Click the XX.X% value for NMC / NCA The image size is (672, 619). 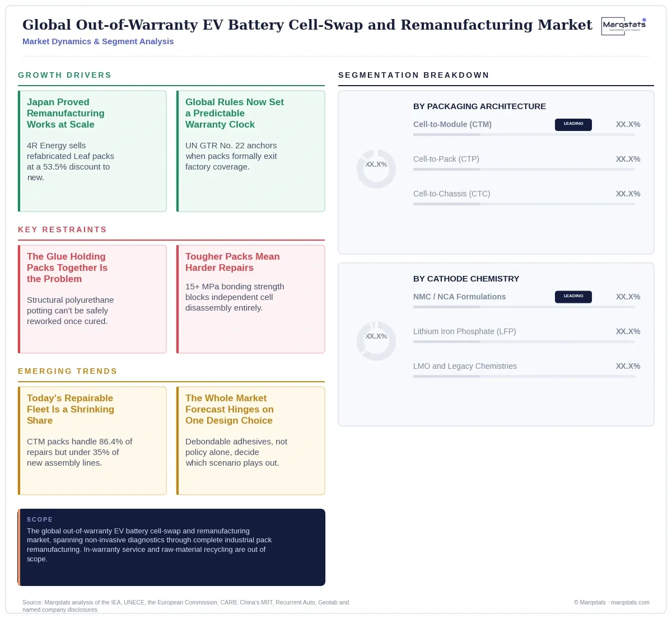tap(628, 297)
